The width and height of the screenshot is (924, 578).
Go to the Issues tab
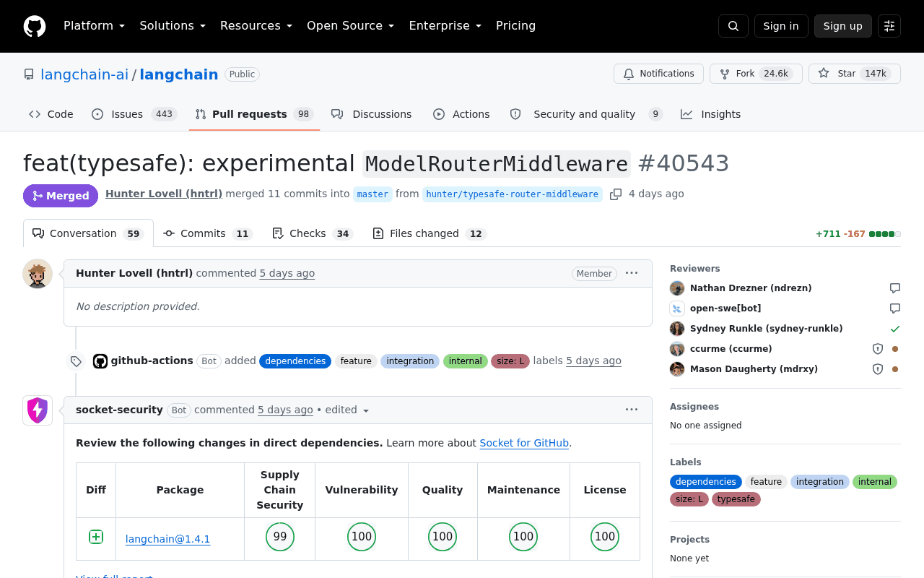(134, 114)
